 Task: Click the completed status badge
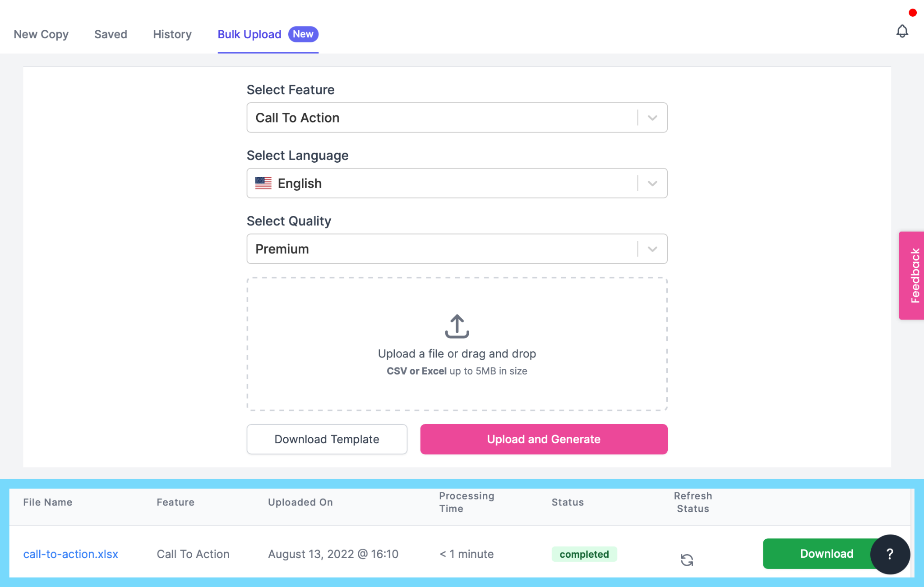click(x=584, y=554)
